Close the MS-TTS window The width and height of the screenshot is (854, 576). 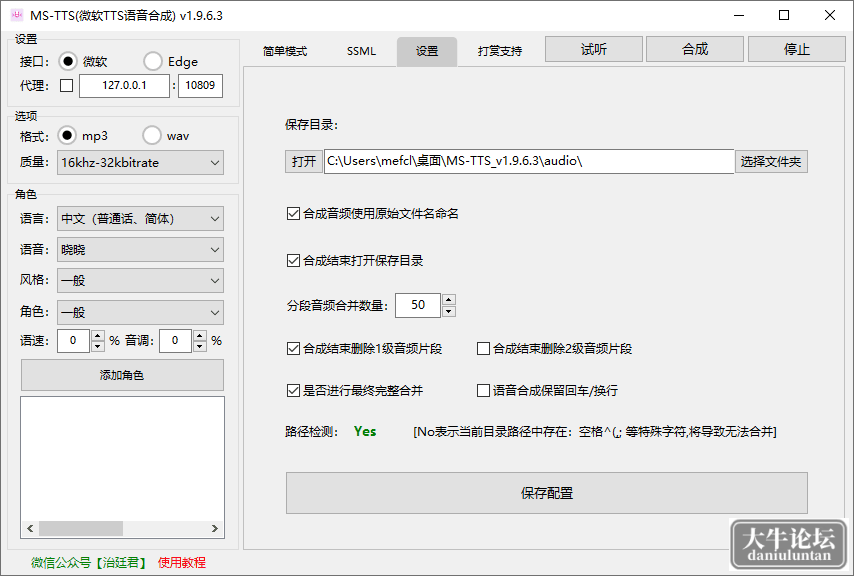click(x=829, y=15)
